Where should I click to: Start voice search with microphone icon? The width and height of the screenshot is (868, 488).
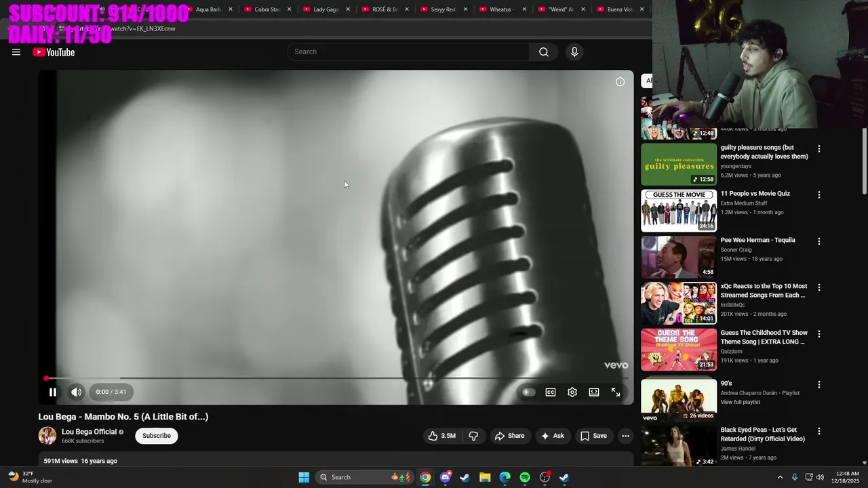point(574,52)
